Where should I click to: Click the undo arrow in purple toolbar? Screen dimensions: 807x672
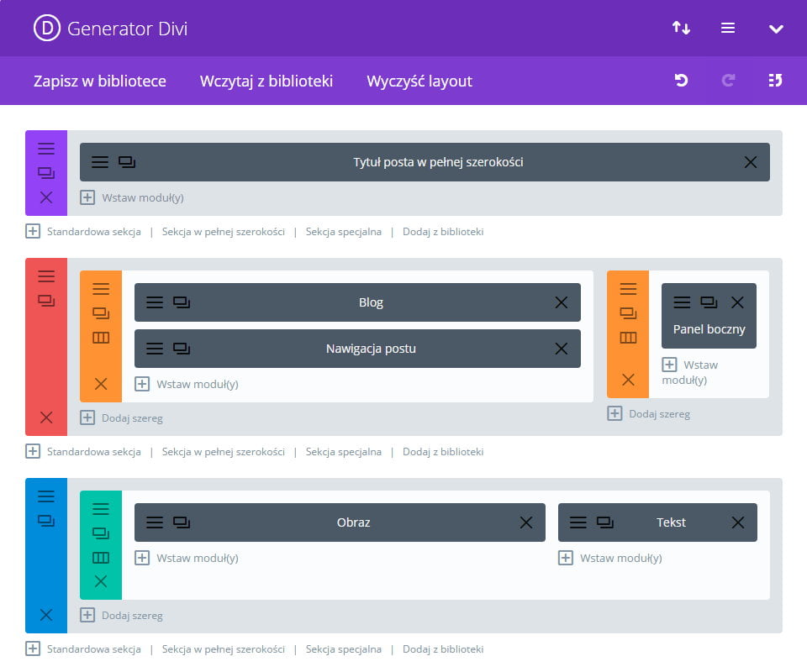(681, 81)
